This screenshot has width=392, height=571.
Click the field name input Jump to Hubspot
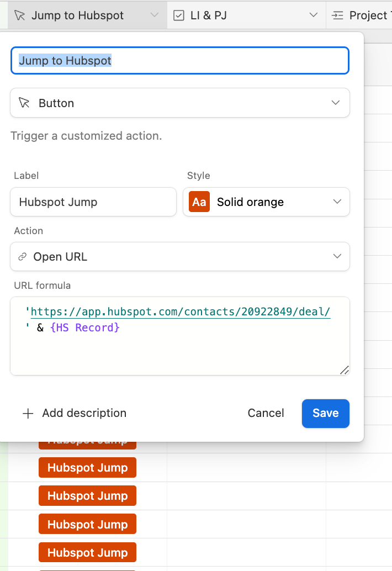pyautogui.click(x=179, y=61)
